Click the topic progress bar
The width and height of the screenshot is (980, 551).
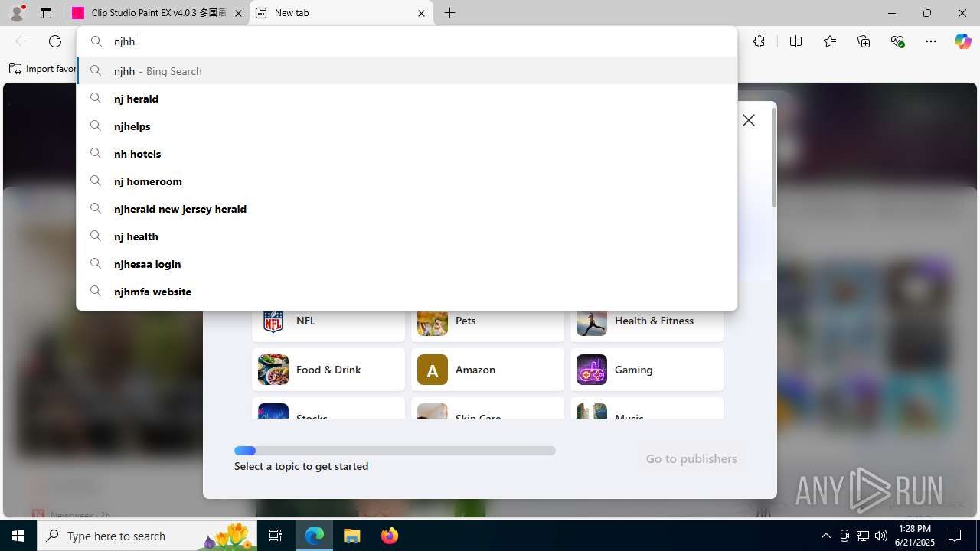pyautogui.click(x=395, y=451)
